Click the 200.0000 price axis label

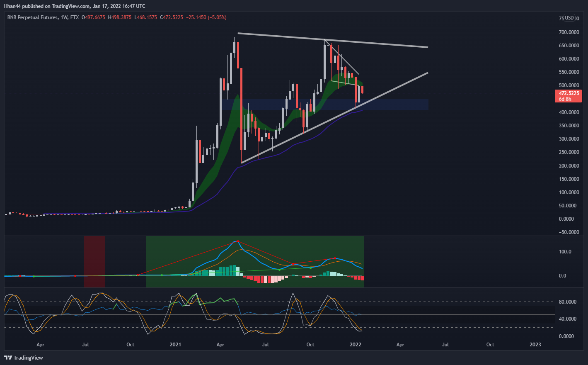[x=569, y=166]
